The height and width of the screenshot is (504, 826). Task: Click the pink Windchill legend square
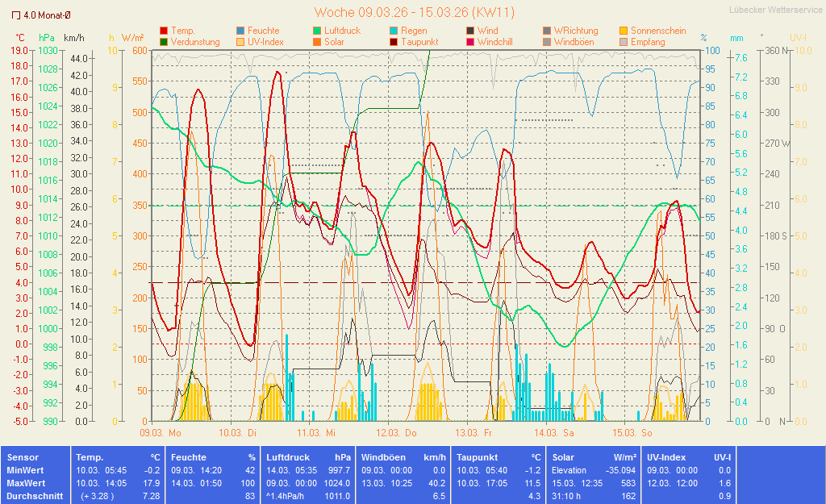point(470,42)
